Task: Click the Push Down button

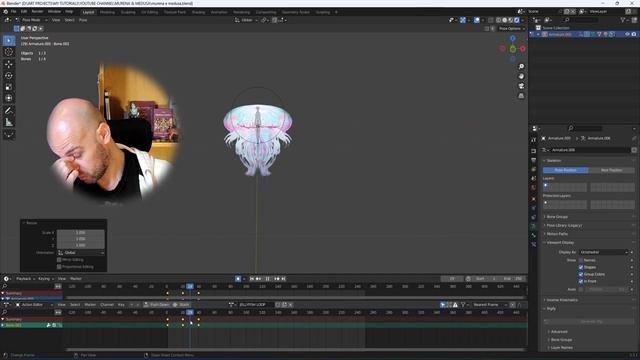Action: click(x=156, y=305)
